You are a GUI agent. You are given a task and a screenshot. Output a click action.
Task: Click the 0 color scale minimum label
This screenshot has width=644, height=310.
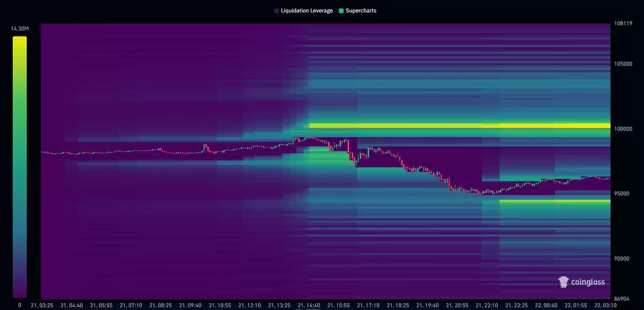click(20, 305)
